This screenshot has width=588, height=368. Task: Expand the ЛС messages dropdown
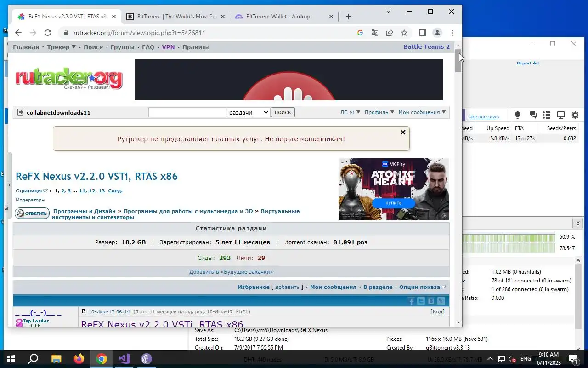350,112
